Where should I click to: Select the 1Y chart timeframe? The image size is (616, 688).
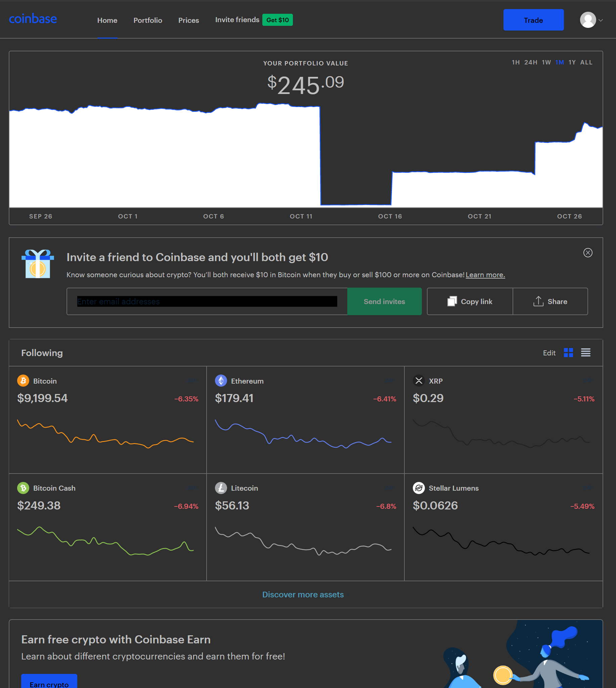click(x=572, y=62)
